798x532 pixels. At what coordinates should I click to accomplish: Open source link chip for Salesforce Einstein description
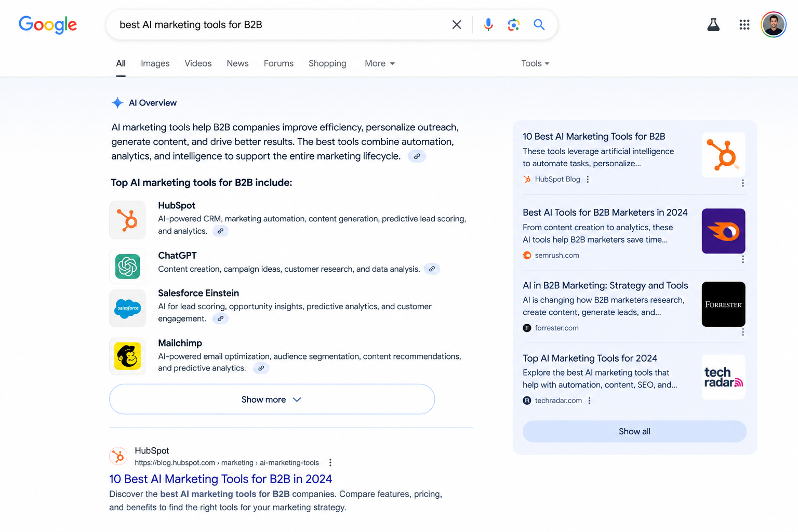click(220, 318)
